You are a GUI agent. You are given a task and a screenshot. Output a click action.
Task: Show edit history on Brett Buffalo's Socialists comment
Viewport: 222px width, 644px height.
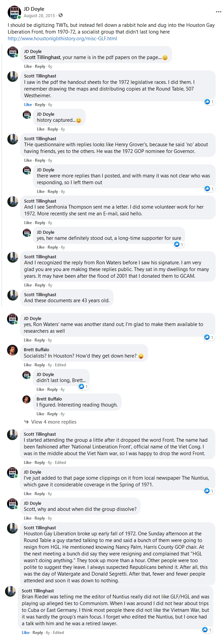point(60,365)
